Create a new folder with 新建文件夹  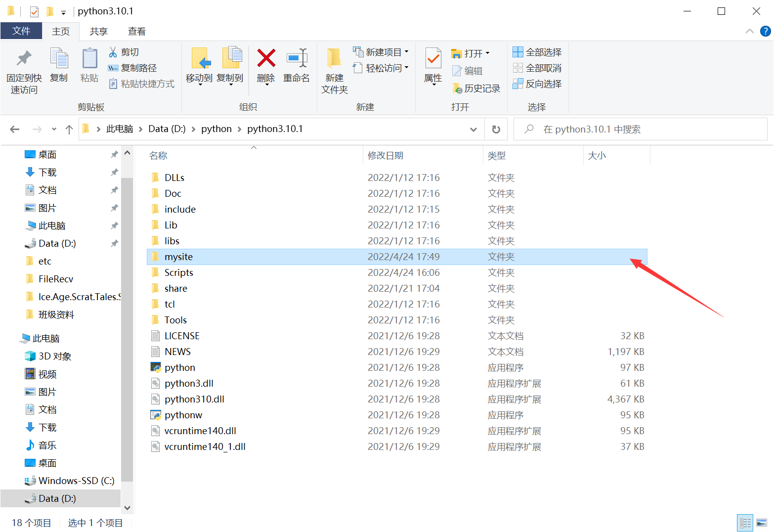(334, 70)
